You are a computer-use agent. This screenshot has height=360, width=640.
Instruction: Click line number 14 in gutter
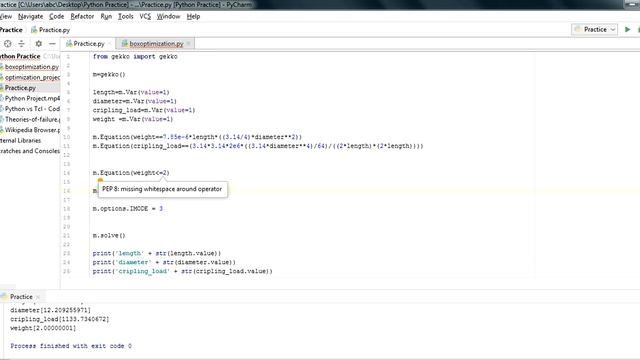tap(67, 173)
